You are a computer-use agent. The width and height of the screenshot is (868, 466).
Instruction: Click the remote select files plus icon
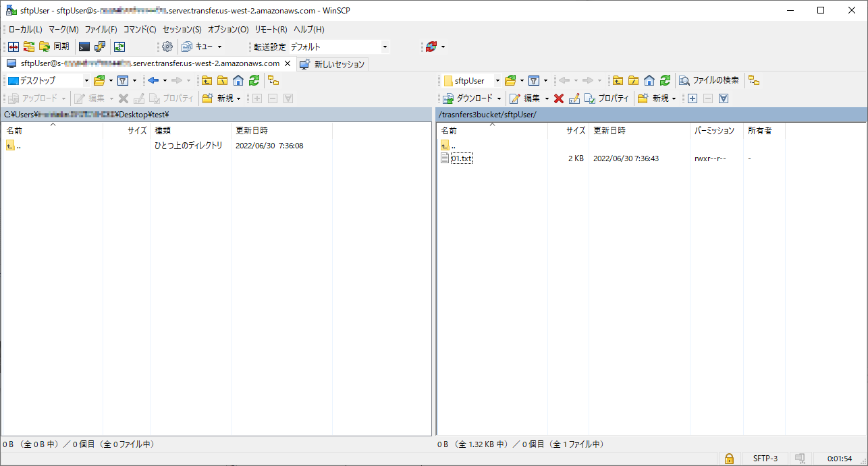[692, 98]
